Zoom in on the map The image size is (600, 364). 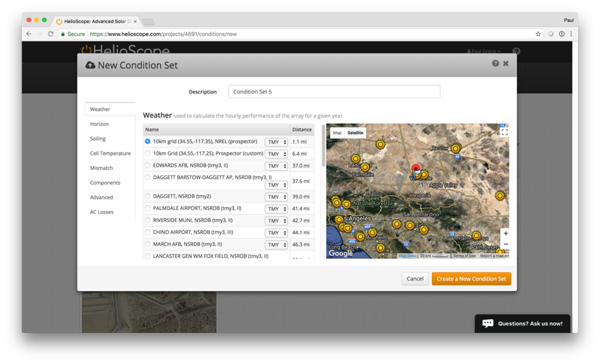(505, 233)
